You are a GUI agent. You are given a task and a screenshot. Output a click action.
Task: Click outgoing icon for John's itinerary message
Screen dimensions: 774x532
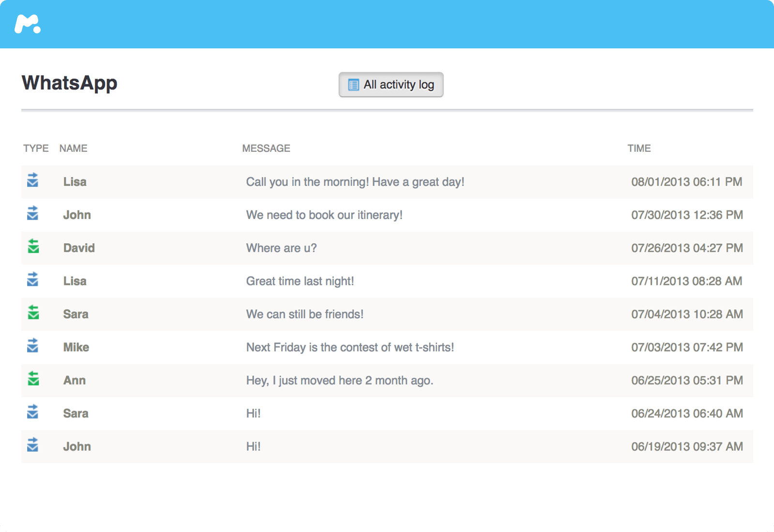32,213
